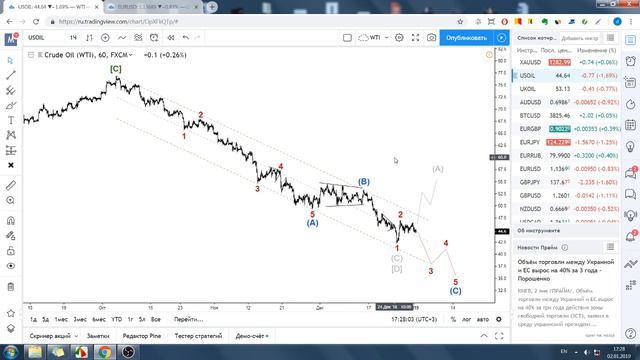640x360 pixels.
Task: Select the trend line drawing tool
Action: pyautogui.click(x=11, y=75)
